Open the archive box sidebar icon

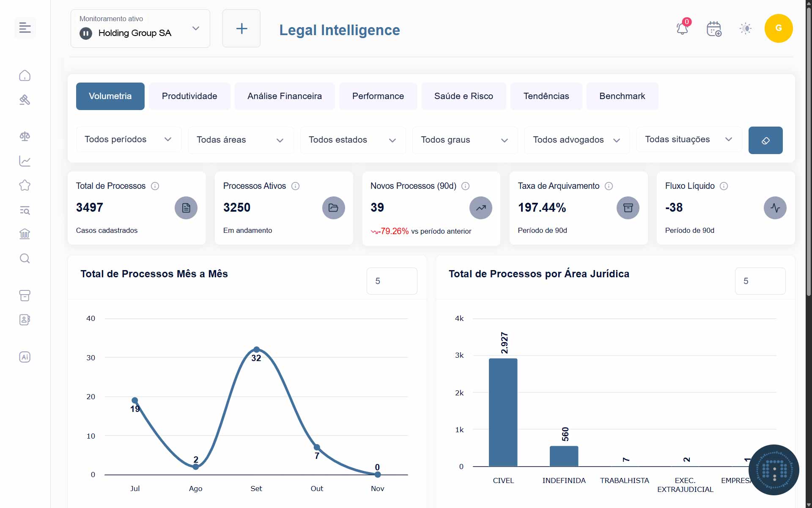(x=25, y=295)
